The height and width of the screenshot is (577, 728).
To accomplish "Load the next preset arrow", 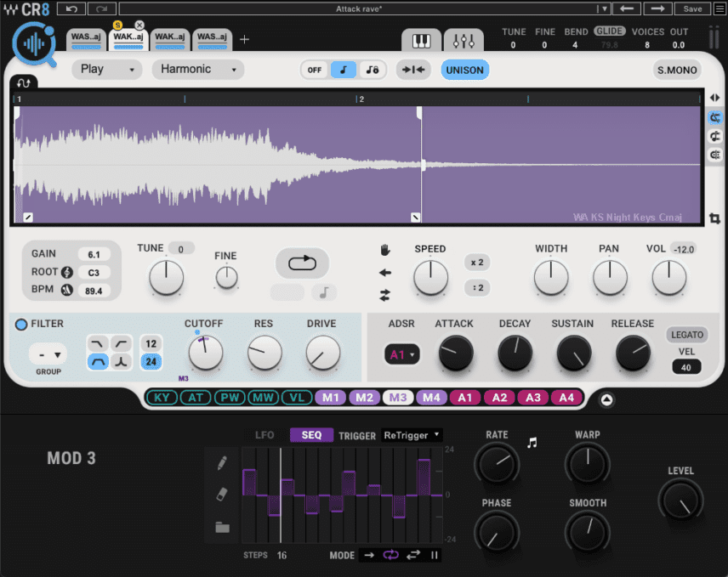I will click(x=657, y=8).
